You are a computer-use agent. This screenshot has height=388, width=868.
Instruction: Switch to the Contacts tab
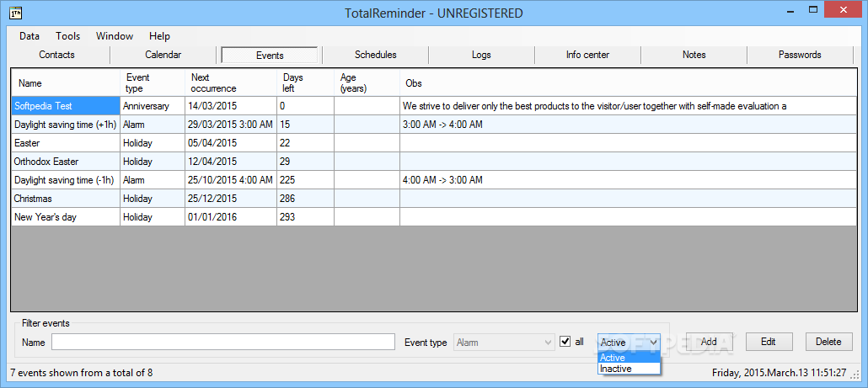click(57, 55)
